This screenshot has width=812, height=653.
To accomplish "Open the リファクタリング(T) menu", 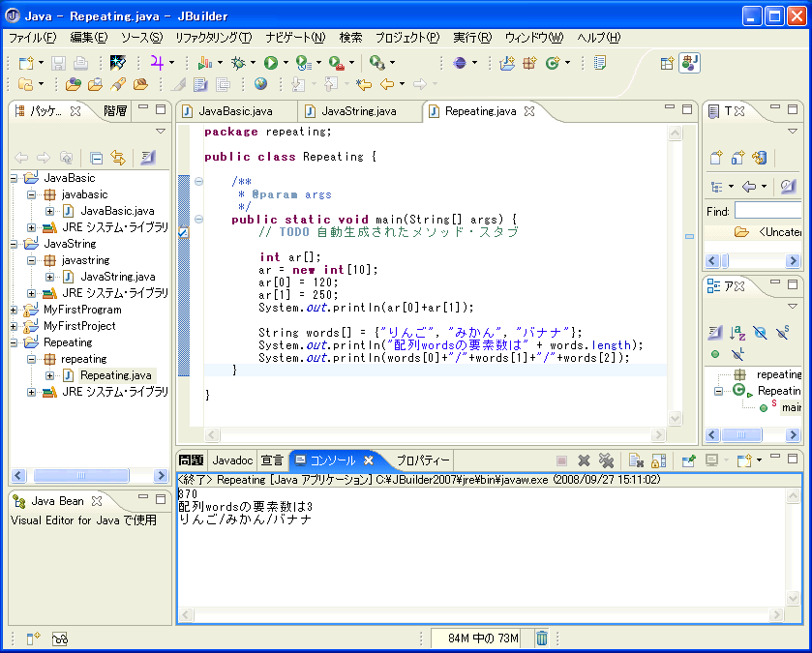I will [x=213, y=38].
